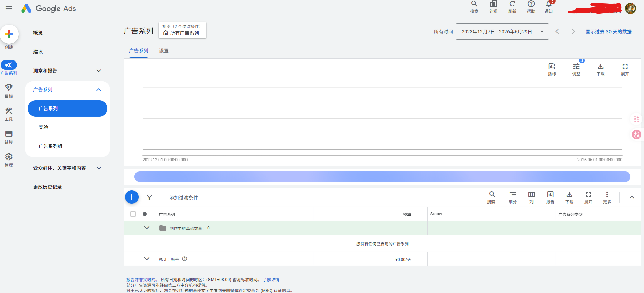The width and height of the screenshot is (644, 293).
Task: Go to next date period arrow
Action: coord(573,31)
